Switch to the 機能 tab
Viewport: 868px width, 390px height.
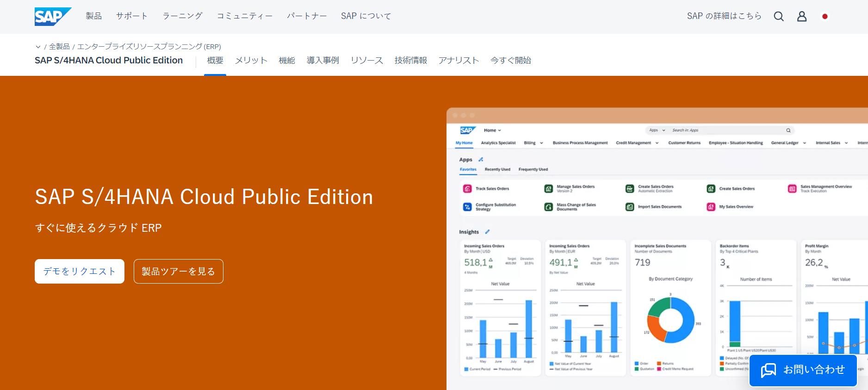click(x=287, y=61)
